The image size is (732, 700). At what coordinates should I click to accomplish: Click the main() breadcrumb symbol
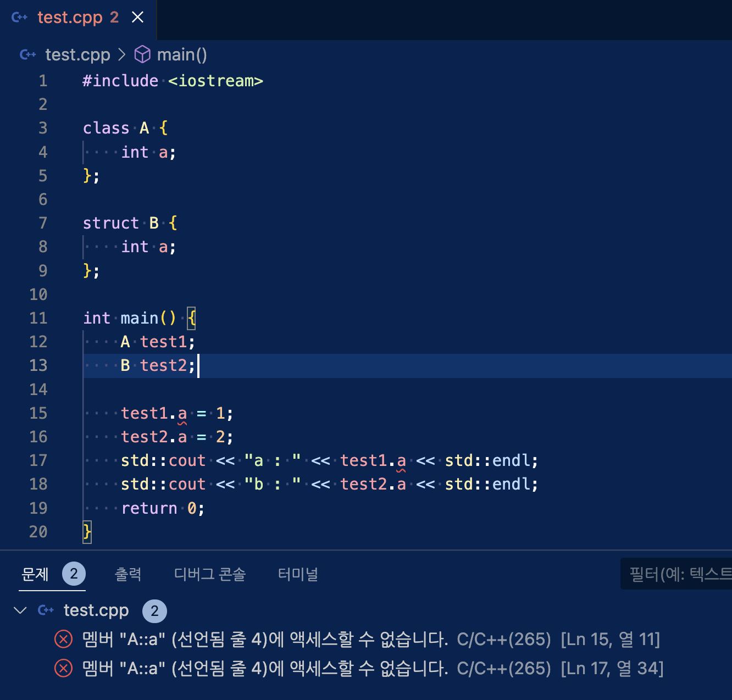click(182, 55)
